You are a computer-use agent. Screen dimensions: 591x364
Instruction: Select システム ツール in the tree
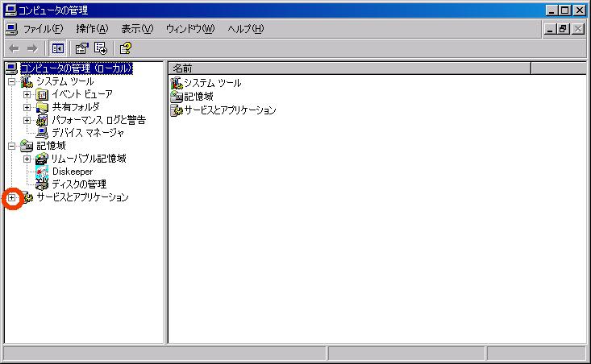tap(65, 81)
